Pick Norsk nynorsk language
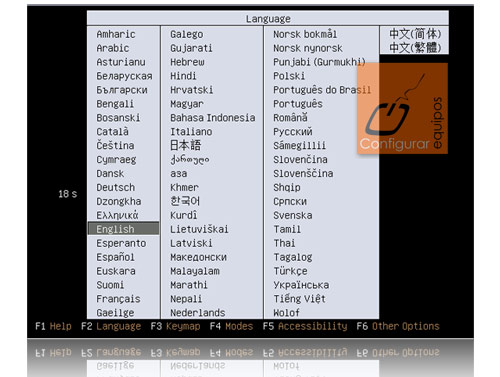Viewport: 500px width, 377px height. [x=308, y=48]
